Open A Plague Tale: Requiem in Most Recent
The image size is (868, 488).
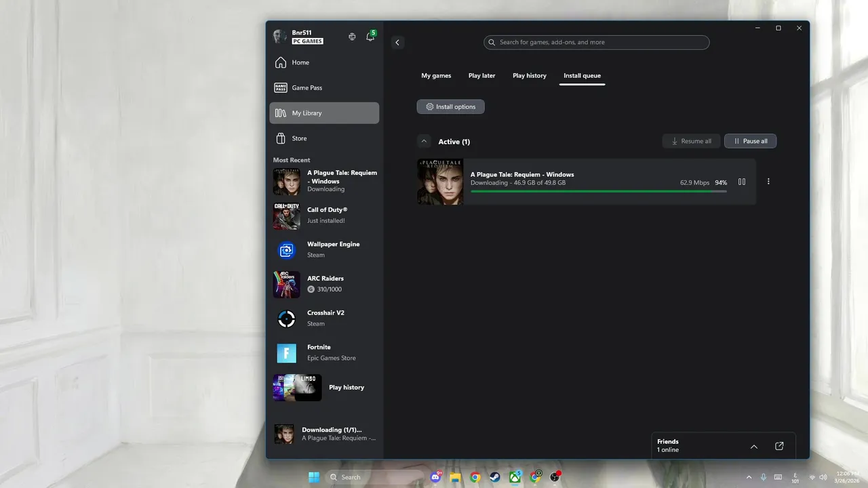(x=325, y=181)
